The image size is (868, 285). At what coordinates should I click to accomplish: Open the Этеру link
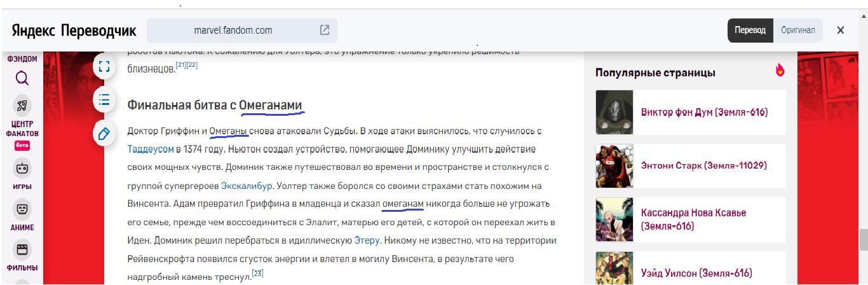click(367, 240)
